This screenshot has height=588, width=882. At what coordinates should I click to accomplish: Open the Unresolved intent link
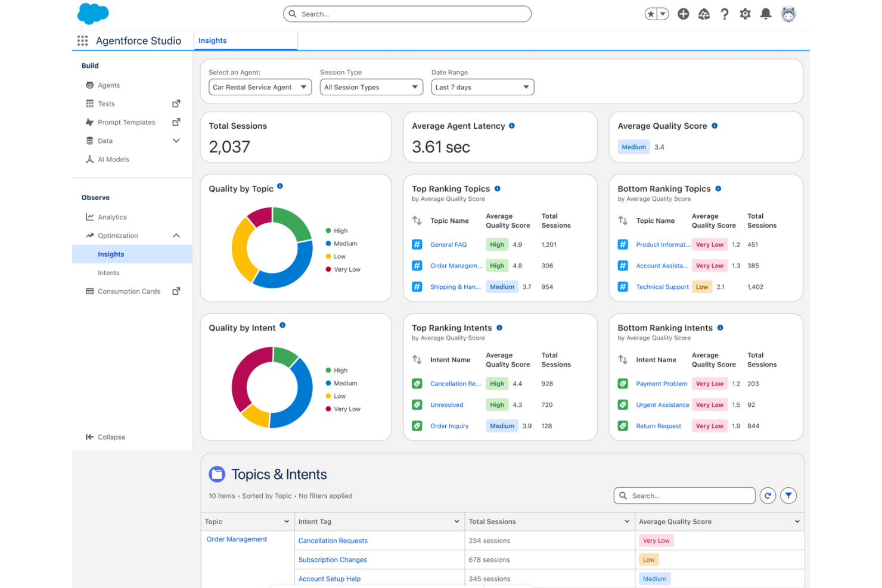point(446,405)
